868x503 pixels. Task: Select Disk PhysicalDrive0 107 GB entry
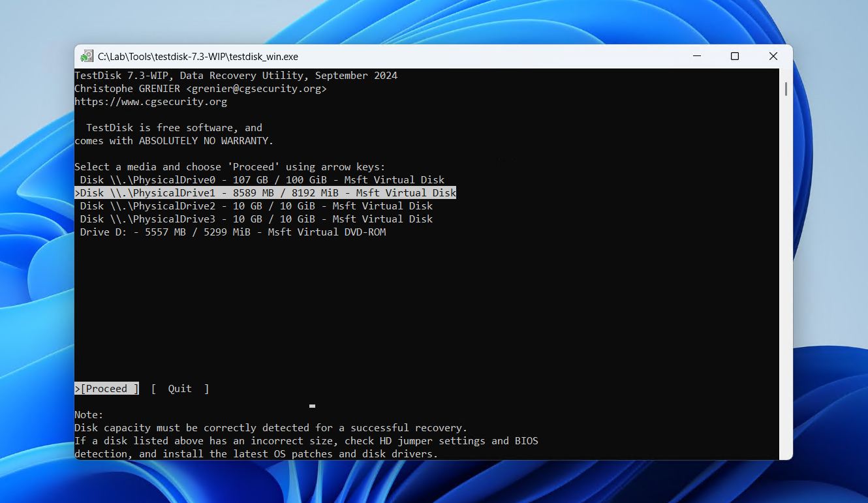262,180
